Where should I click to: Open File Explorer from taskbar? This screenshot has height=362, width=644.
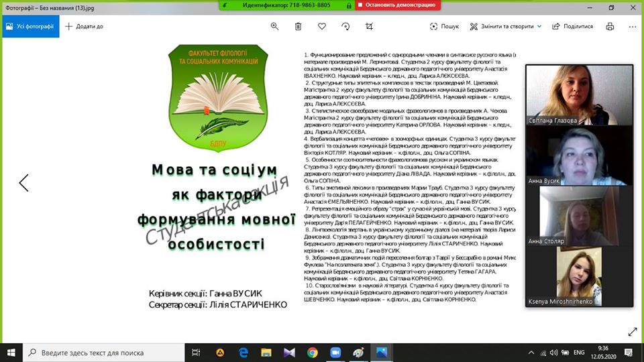[x=266, y=353]
